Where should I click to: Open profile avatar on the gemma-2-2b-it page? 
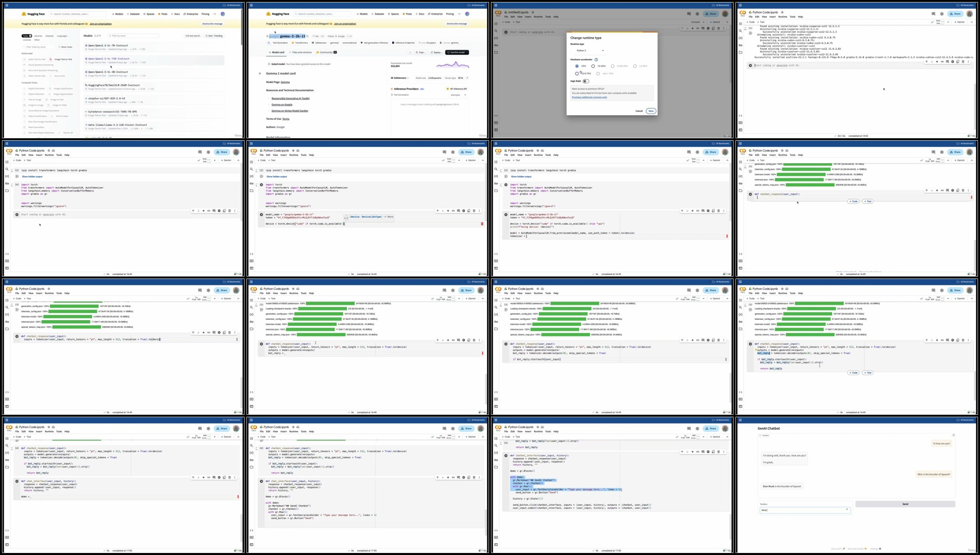467,14
